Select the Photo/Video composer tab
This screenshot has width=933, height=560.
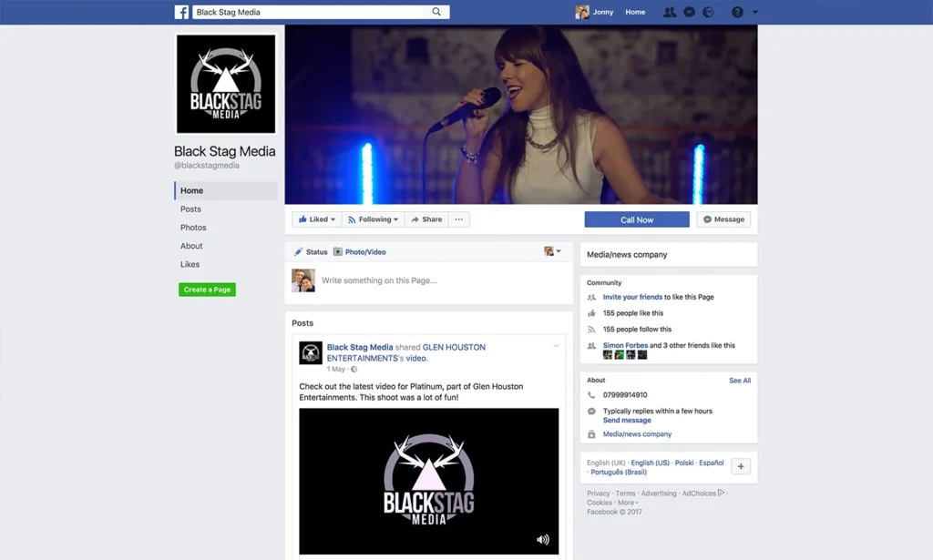pos(359,252)
